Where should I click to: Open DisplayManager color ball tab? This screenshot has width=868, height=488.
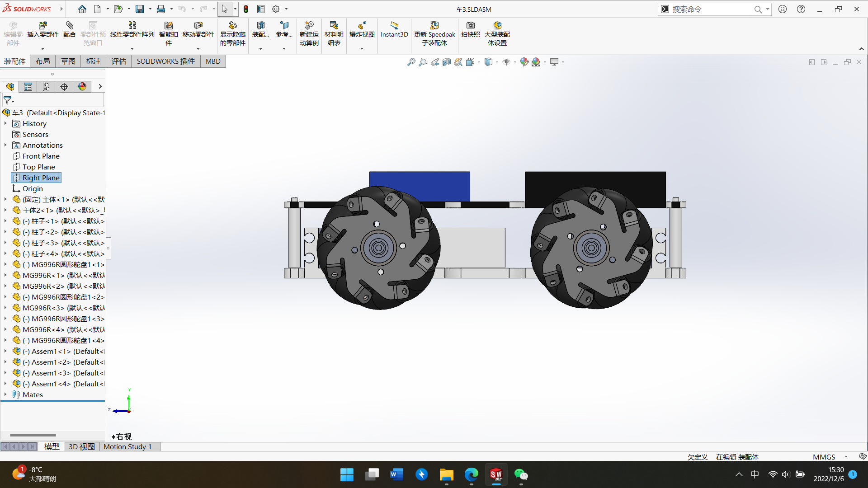coord(82,87)
